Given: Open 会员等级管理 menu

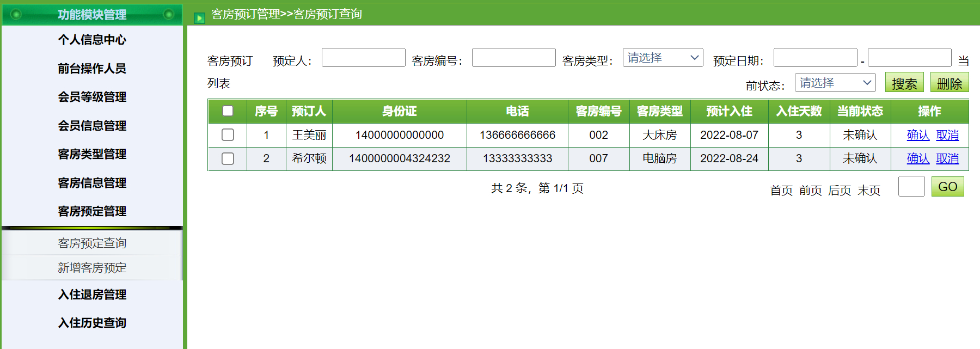Looking at the screenshot, I should click(x=92, y=97).
